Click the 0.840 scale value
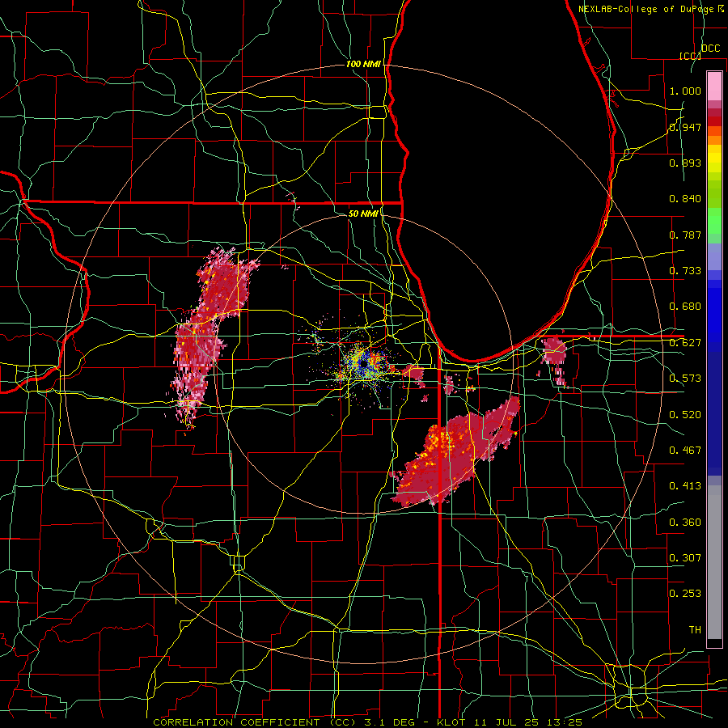The width and height of the screenshot is (728, 728). pos(685,199)
